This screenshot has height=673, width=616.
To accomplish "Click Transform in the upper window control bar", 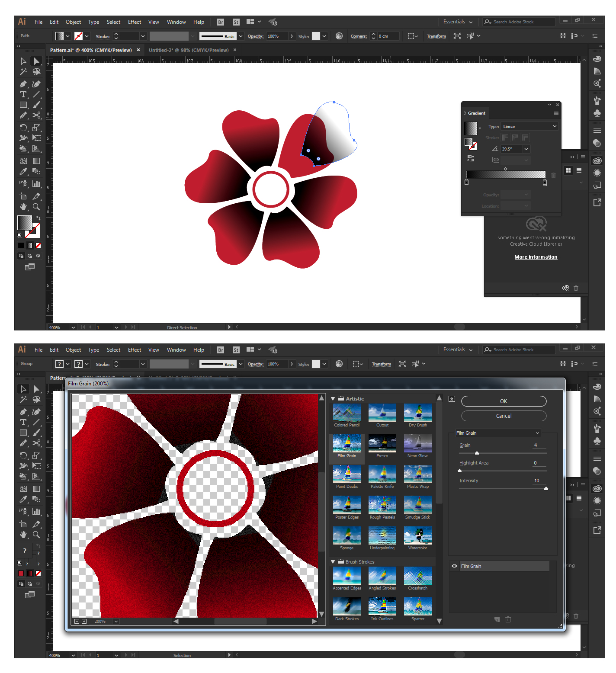I will pyautogui.click(x=436, y=36).
